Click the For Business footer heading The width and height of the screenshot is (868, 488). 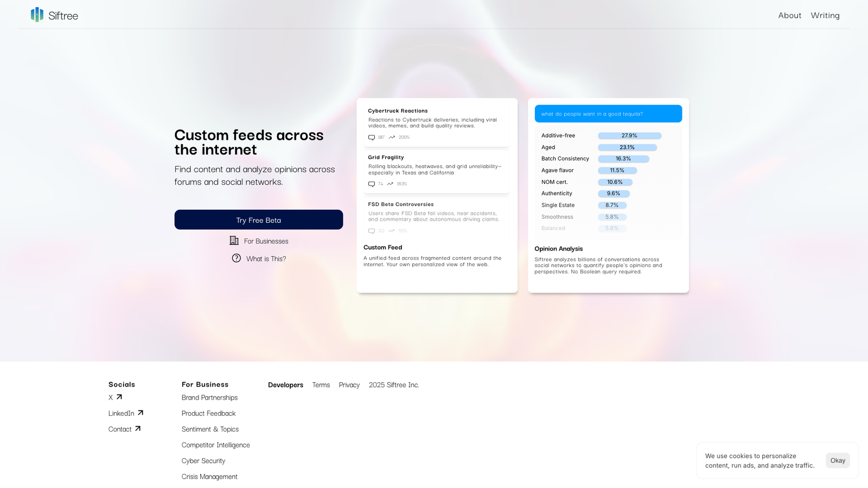click(x=205, y=384)
